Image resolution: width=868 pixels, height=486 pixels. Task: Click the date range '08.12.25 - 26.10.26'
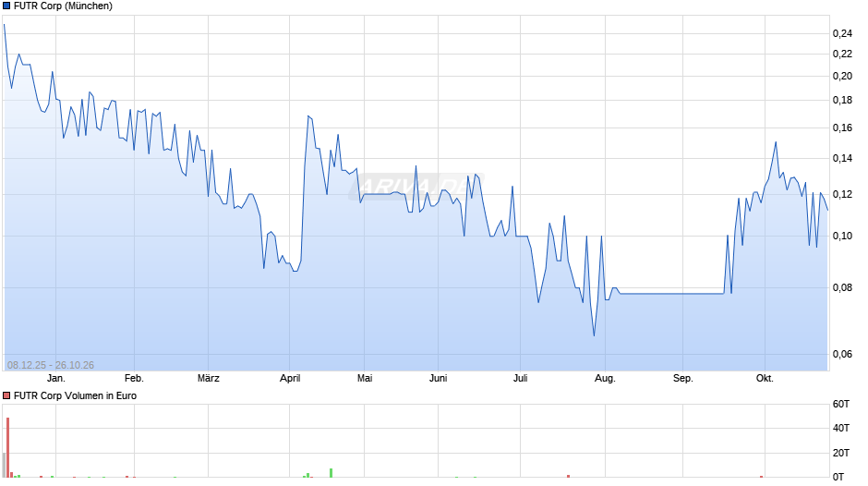point(51,365)
